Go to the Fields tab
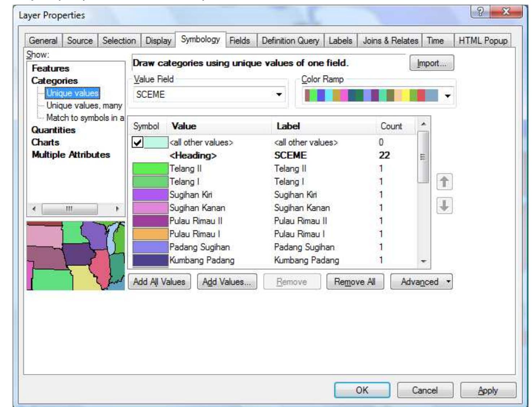The height and width of the screenshot is (407, 532). tap(240, 41)
